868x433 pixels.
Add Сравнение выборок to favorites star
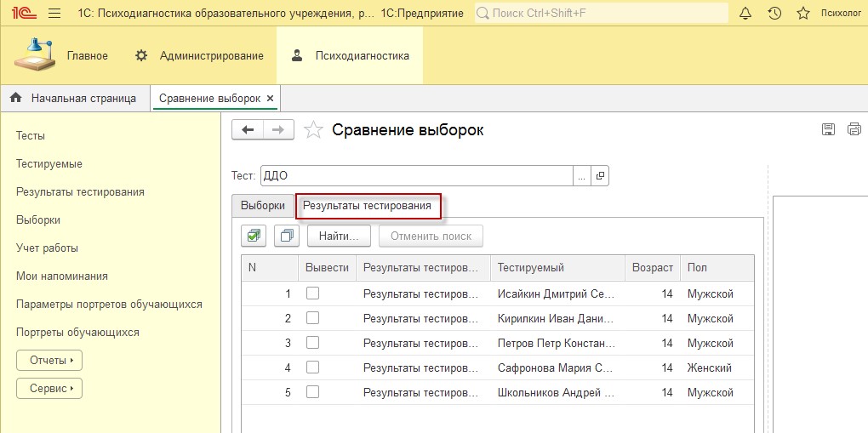pyautogui.click(x=313, y=130)
